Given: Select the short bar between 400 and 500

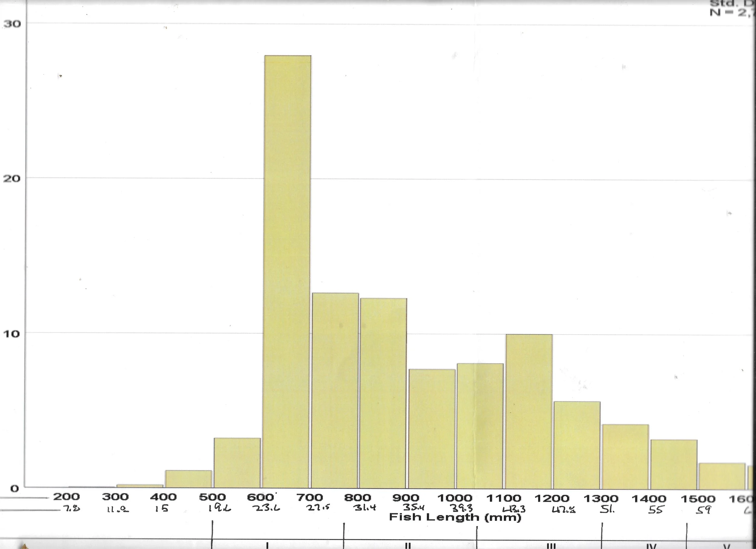Looking at the screenshot, I should (x=189, y=479).
